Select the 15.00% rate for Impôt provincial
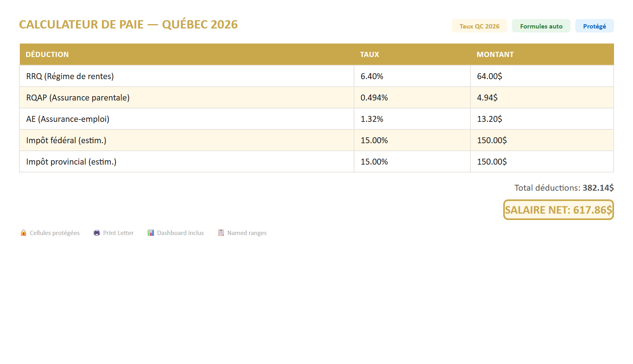The height and width of the screenshot is (364, 633). point(412,161)
